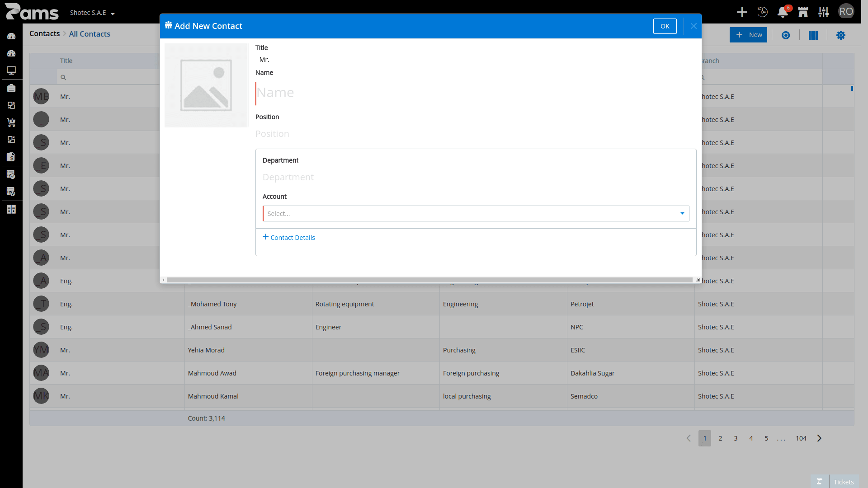This screenshot has width=868, height=488.
Task: Go to page 2
Action: tap(720, 438)
